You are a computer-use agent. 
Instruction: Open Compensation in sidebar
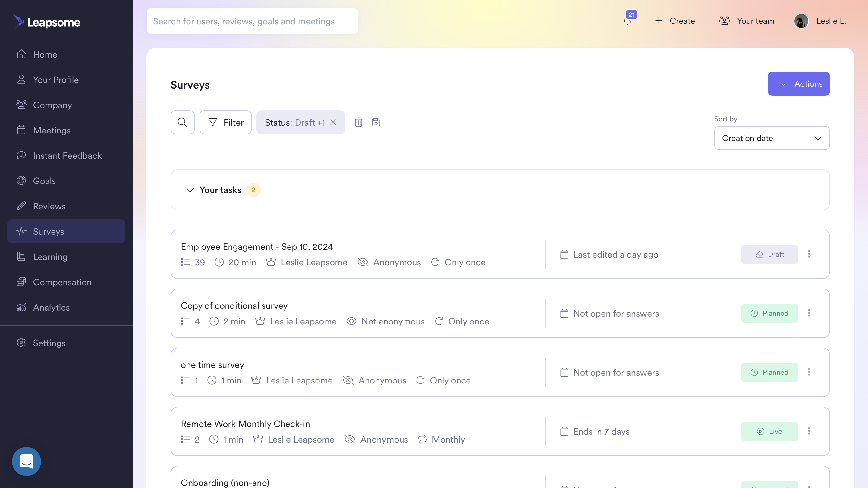click(66, 282)
